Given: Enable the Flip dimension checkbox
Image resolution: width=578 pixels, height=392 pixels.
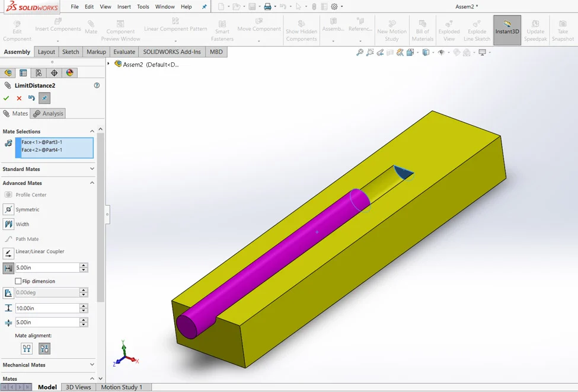Looking at the screenshot, I should [x=18, y=281].
